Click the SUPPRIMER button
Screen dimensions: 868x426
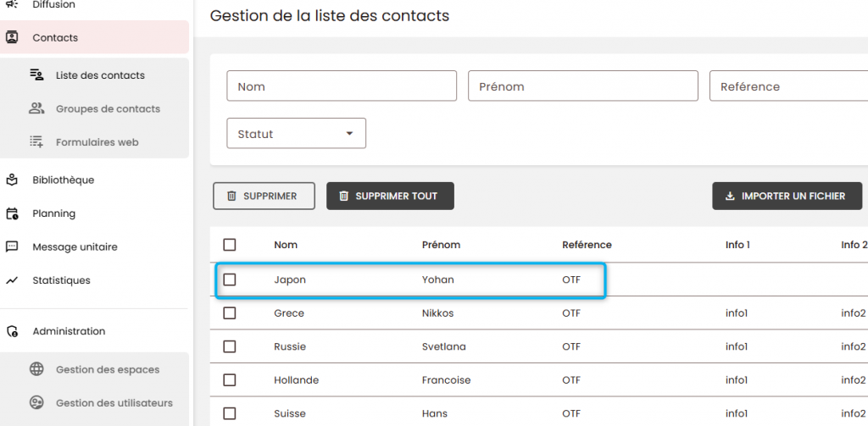click(x=264, y=196)
